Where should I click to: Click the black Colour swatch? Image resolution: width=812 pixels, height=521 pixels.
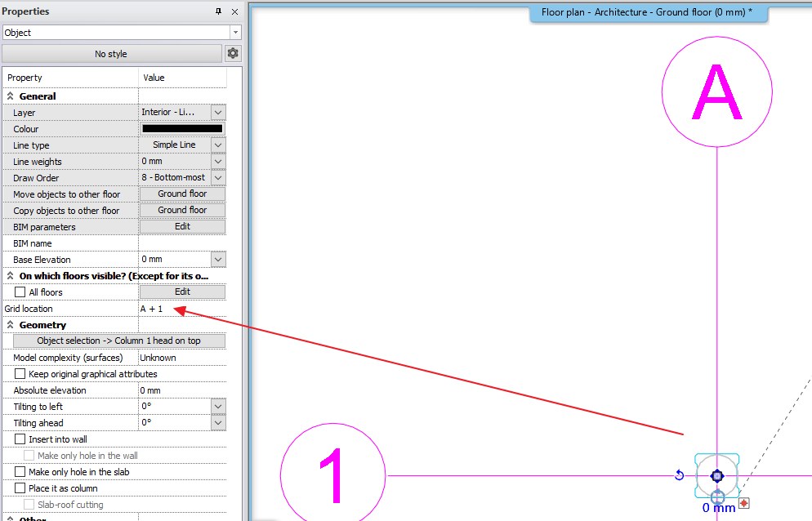coord(181,128)
